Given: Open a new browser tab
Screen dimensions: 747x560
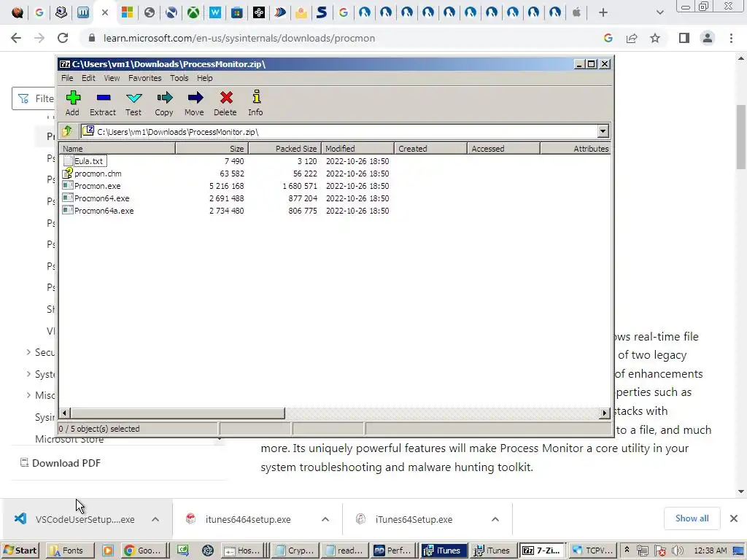Looking at the screenshot, I should click(603, 13).
